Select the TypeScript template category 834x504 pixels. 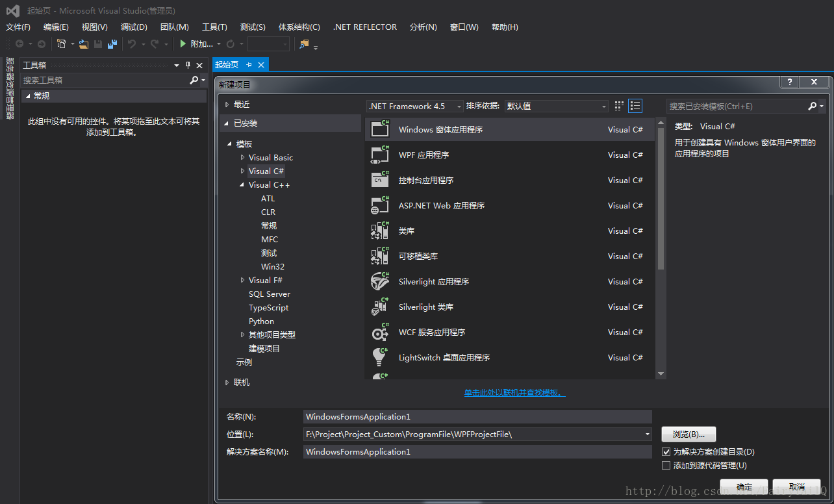coord(268,307)
